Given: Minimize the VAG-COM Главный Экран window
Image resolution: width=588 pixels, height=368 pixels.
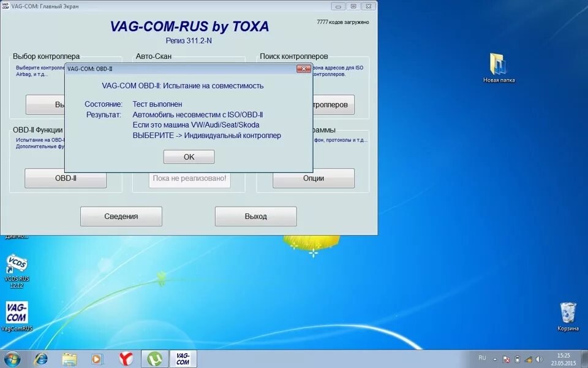Looking at the screenshot, I should (338, 6).
